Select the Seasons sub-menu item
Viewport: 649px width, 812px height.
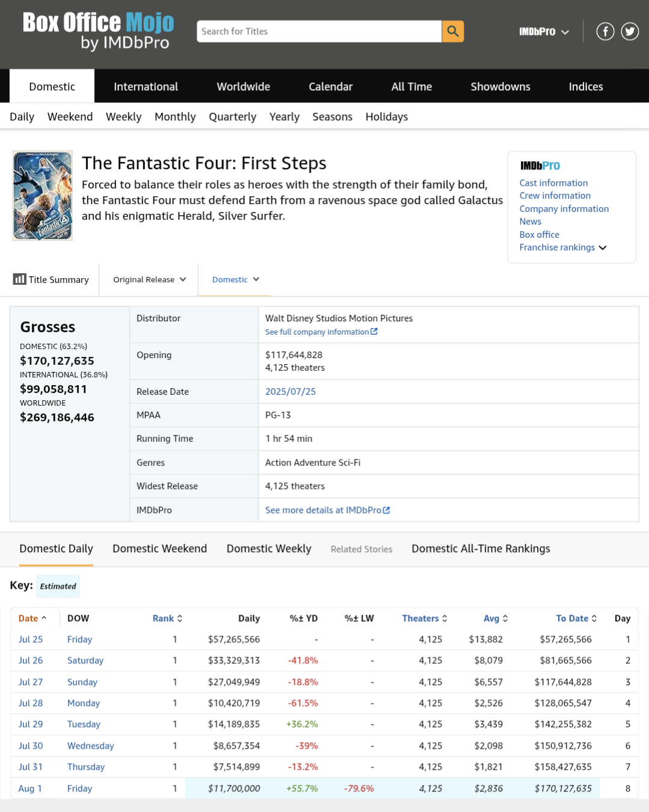pos(333,117)
